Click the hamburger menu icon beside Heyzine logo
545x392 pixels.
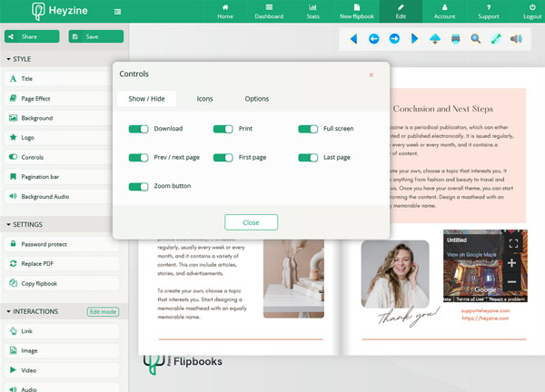point(118,12)
